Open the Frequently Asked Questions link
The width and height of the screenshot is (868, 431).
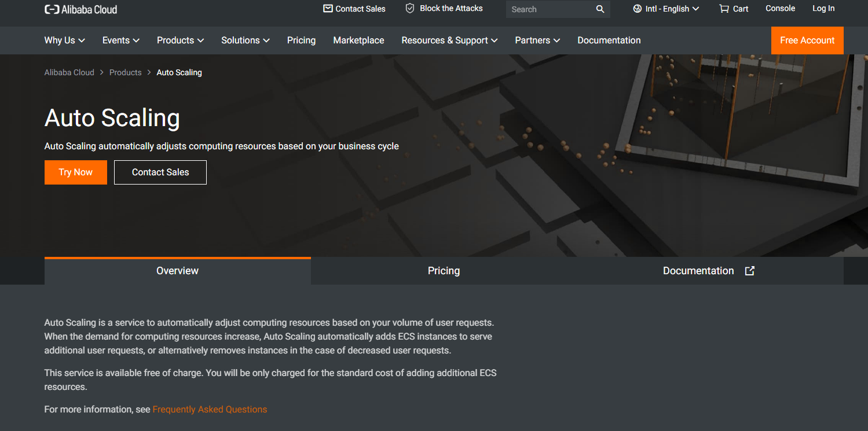[210, 410]
